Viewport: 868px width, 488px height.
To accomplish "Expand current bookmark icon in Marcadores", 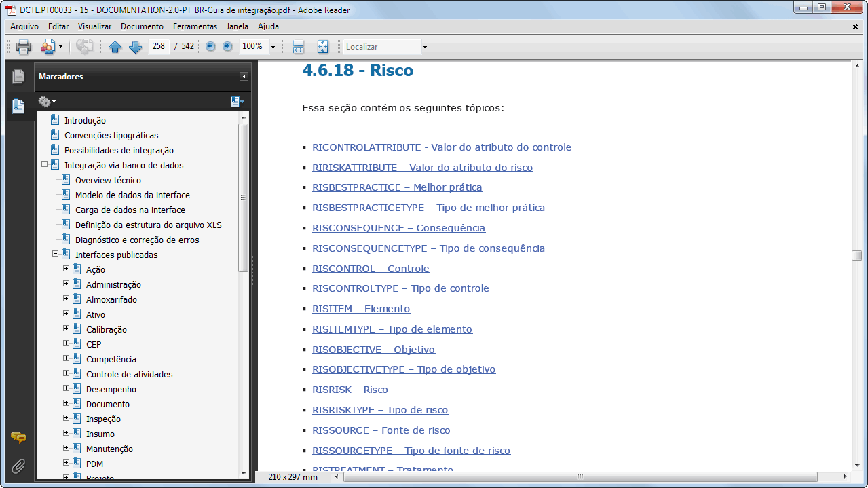I will click(x=237, y=102).
